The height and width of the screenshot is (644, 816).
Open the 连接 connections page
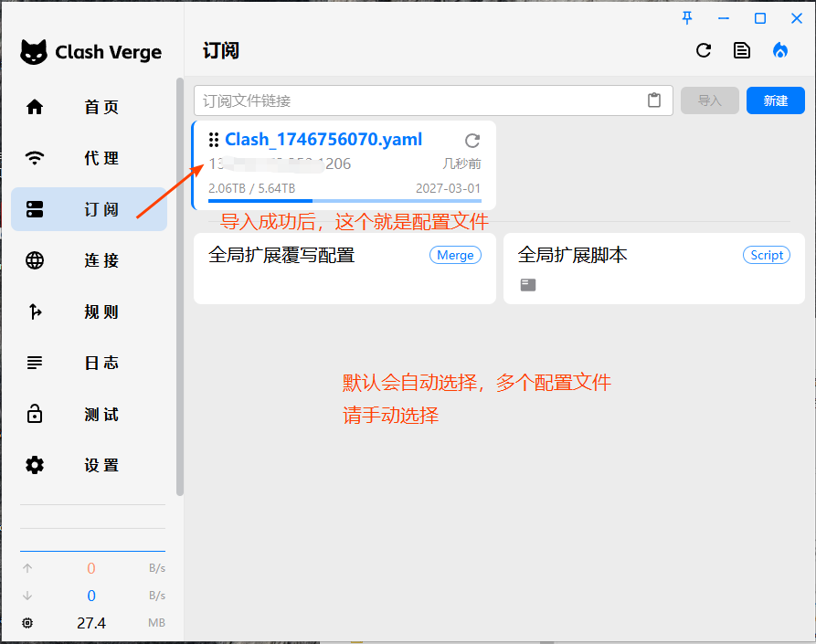click(89, 260)
